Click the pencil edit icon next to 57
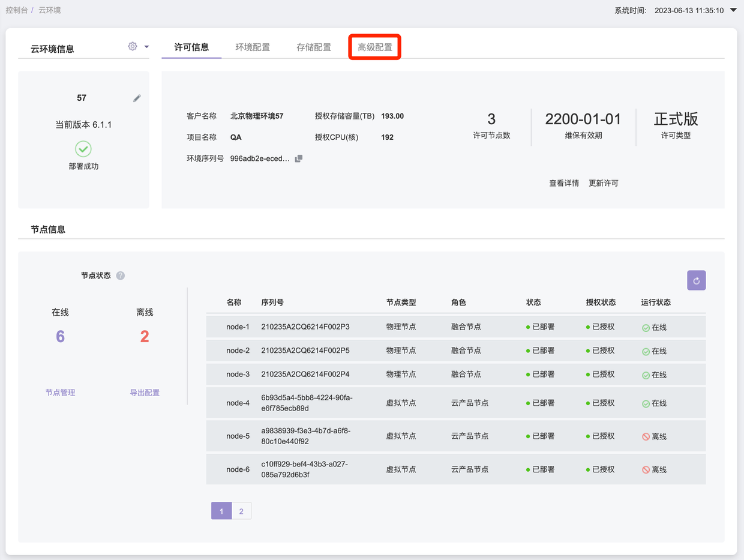This screenshot has height=560, width=744. [137, 98]
